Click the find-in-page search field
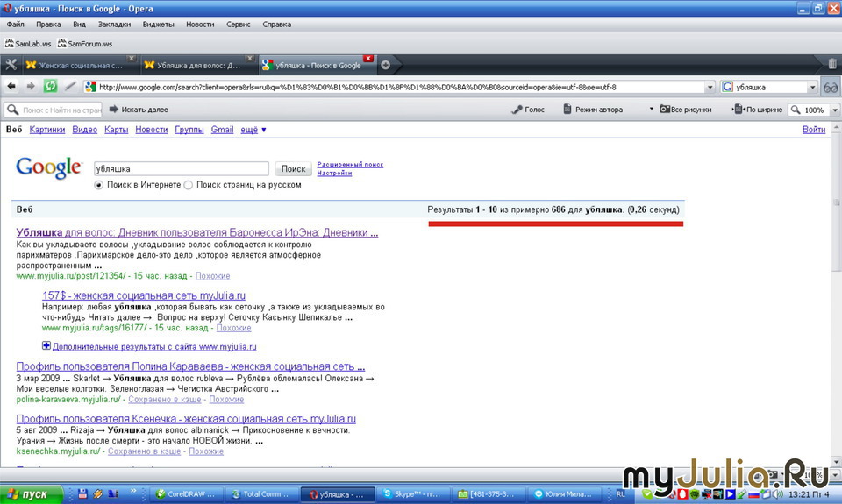 tap(54, 110)
